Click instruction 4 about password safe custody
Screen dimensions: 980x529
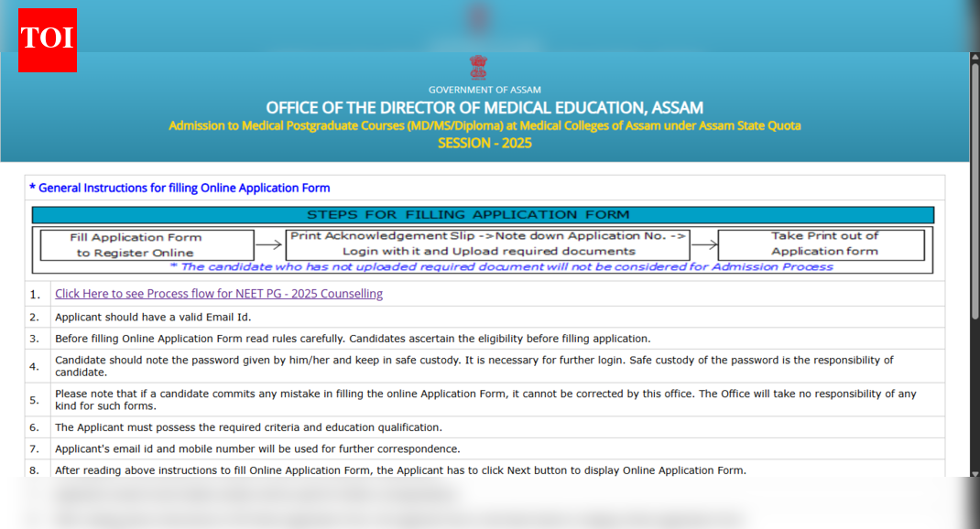[x=474, y=366]
